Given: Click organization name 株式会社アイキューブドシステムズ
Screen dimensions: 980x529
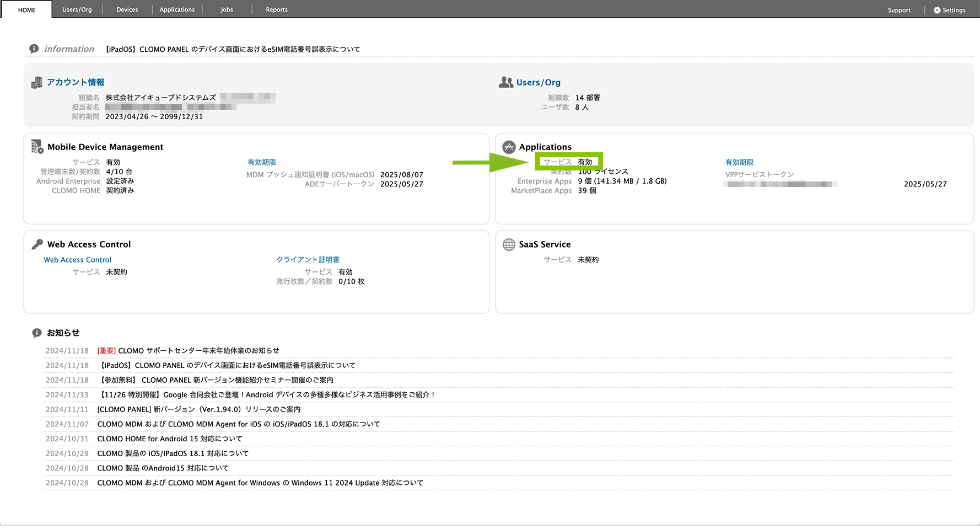Looking at the screenshot, I should pos(161,98).
